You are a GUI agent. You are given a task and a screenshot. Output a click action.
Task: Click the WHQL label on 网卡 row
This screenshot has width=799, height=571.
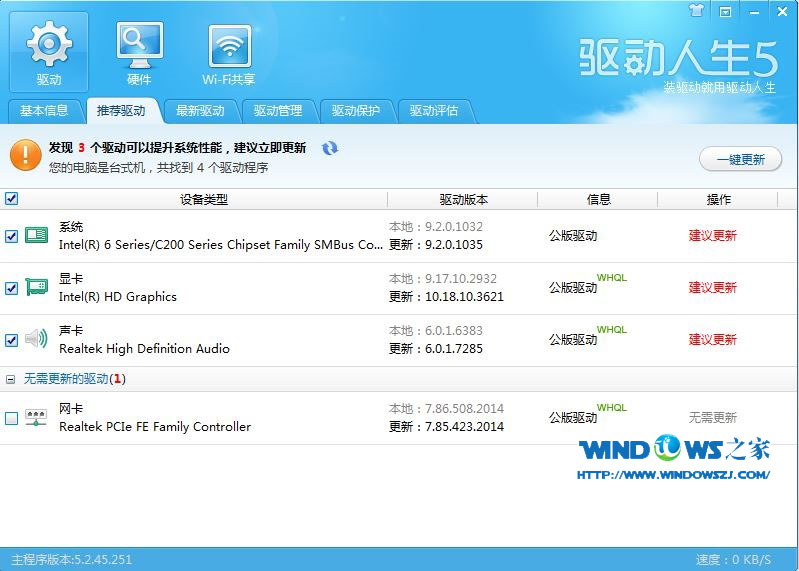tap(612, 407)
